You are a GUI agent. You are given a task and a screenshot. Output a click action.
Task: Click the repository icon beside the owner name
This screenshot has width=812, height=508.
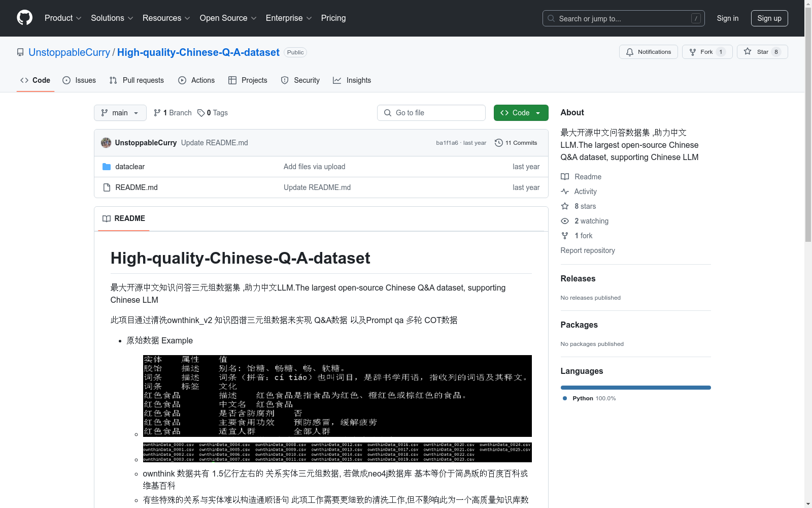point(20,52)
